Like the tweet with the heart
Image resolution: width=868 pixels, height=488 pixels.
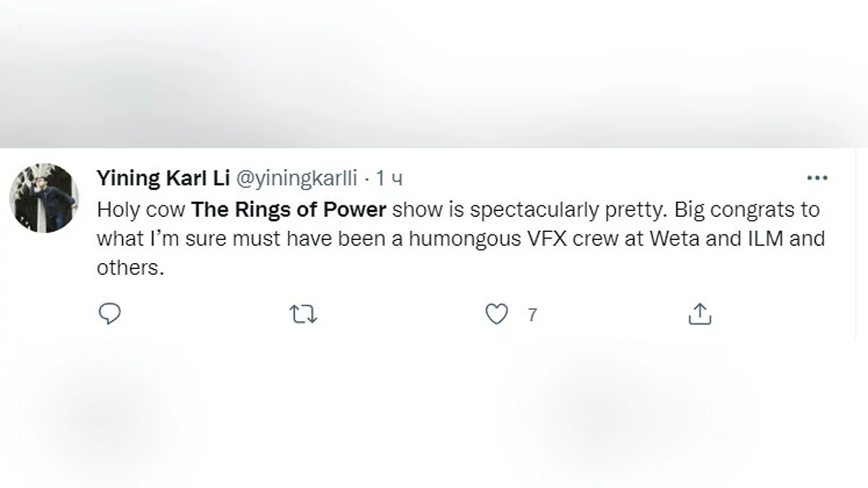(x=496, y=314)
